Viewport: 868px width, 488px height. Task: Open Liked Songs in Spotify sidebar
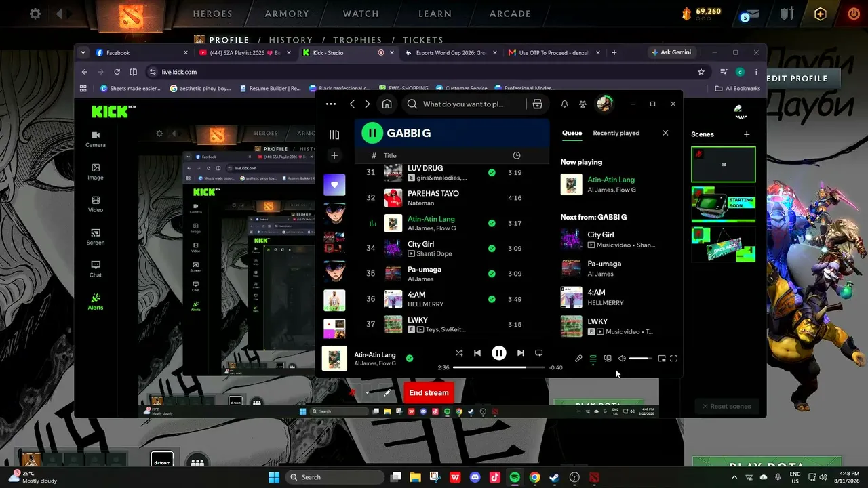pyautogui.click(x=334, y=184)
